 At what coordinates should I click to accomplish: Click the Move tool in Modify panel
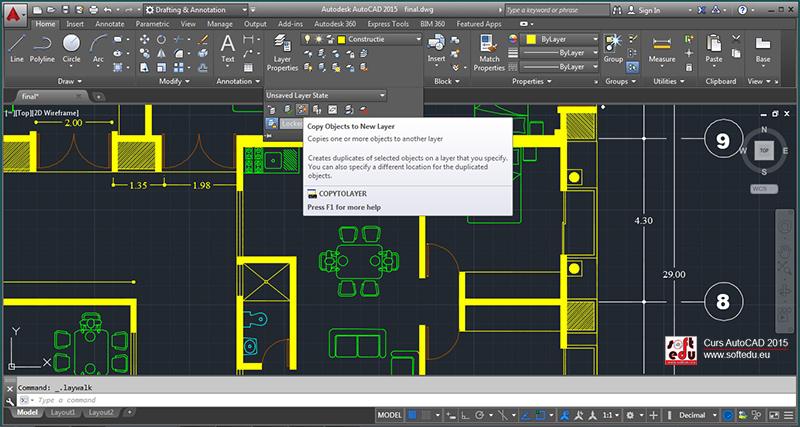[144, 39]
